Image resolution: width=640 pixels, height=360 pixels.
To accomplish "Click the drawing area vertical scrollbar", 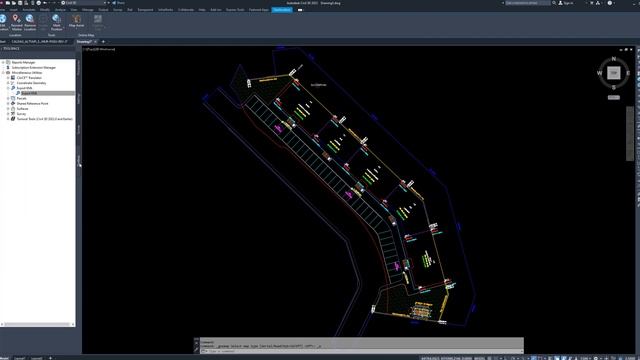I will (x=630, y=134).
